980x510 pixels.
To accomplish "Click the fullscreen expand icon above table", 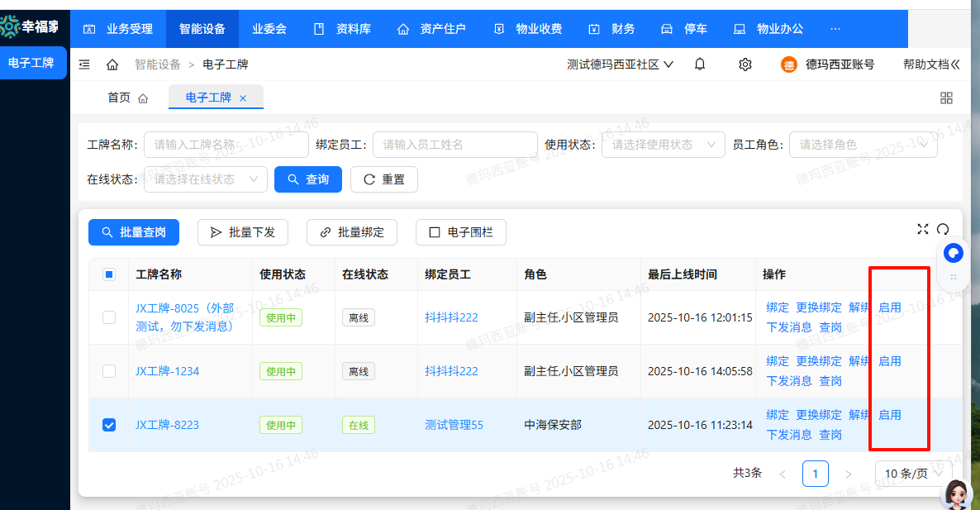I will (923, 229).
